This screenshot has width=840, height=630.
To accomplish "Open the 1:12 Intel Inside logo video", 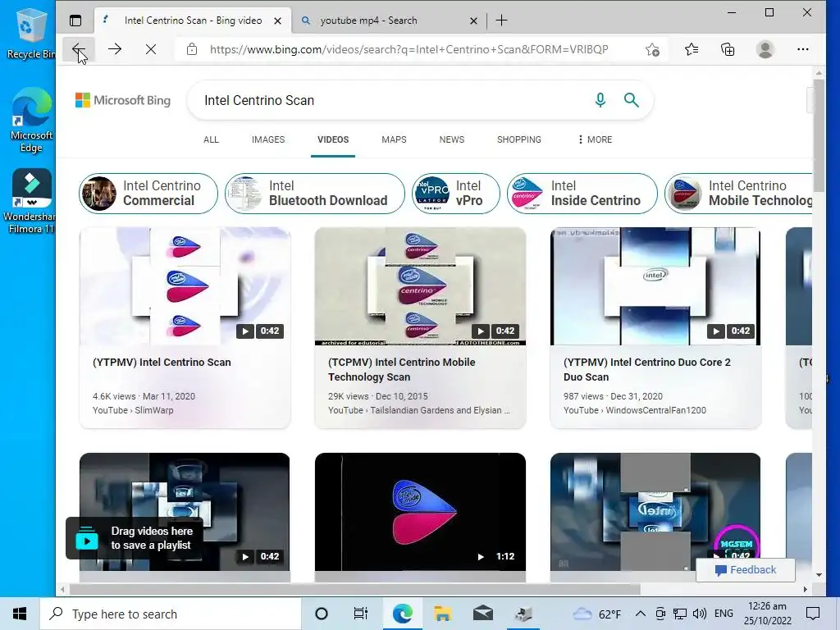I will pyautogui.click(x=420, y=512).
